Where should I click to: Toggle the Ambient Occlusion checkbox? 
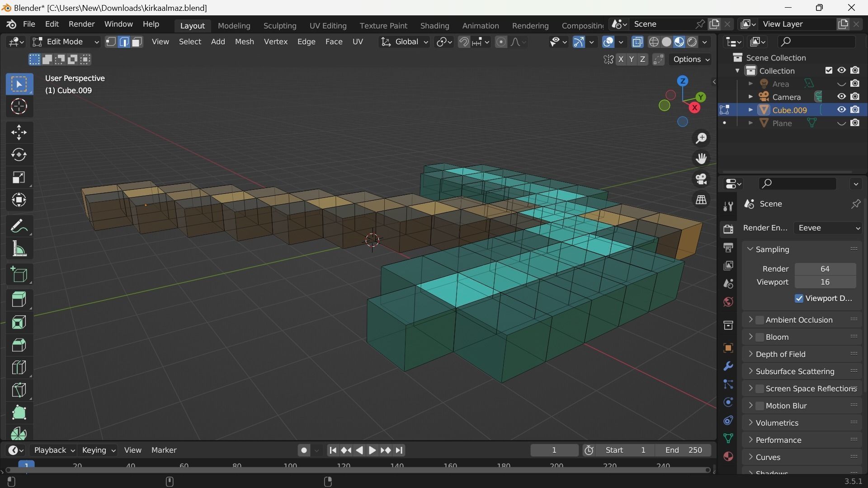tap(760, 320)
